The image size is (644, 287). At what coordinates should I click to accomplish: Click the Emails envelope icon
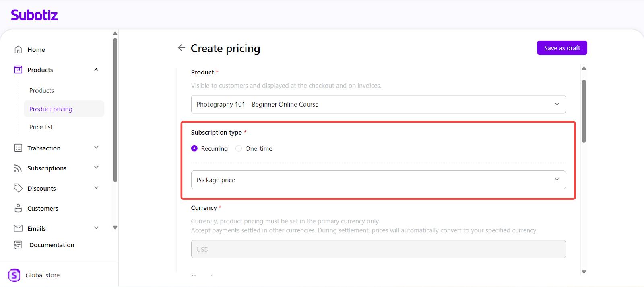point(18,228)
